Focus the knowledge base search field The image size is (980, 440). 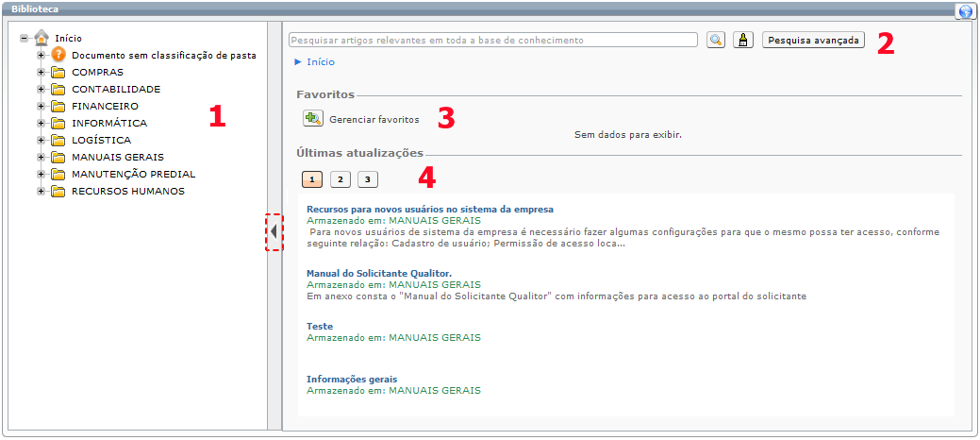[x=493, y=40]
